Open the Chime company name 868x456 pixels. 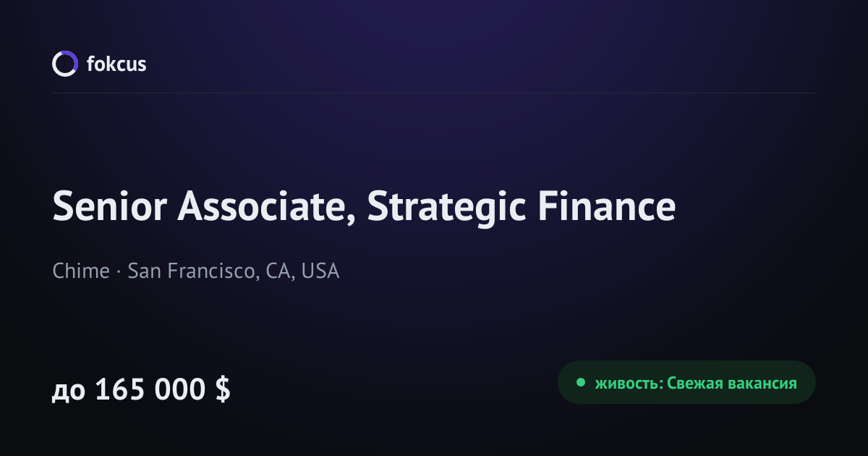tap(81, 271)
